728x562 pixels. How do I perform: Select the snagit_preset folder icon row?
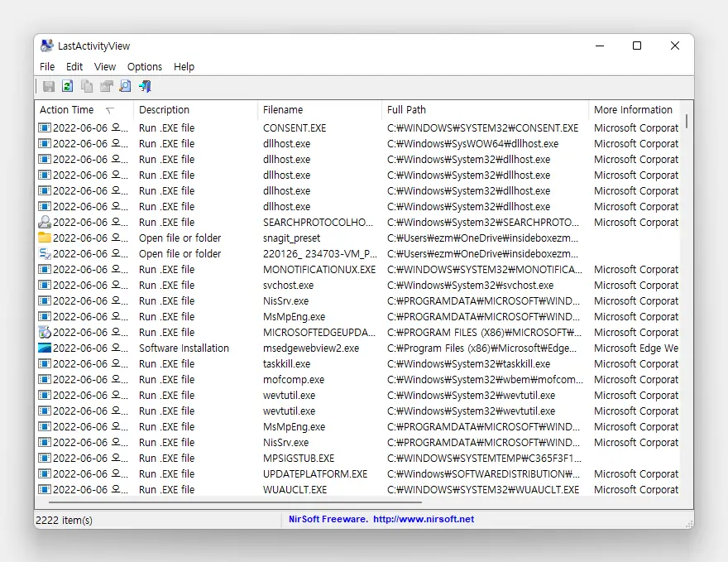pos(45,238)
